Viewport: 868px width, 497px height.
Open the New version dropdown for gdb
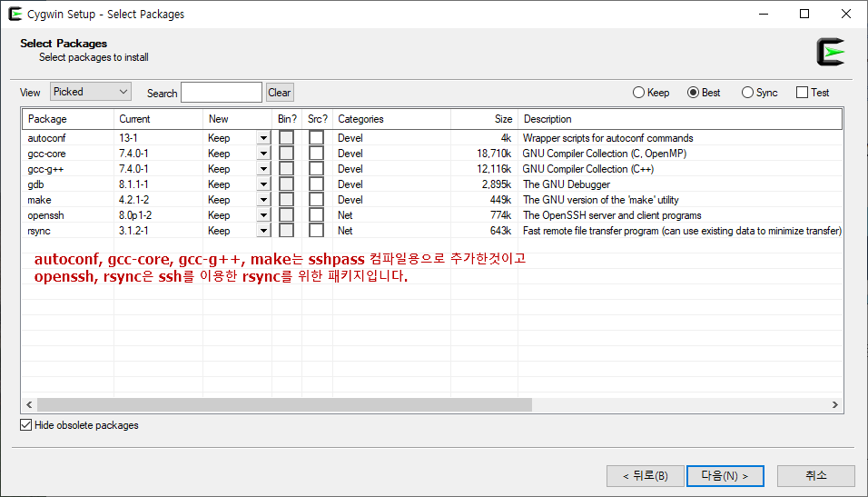click(263, 184)
